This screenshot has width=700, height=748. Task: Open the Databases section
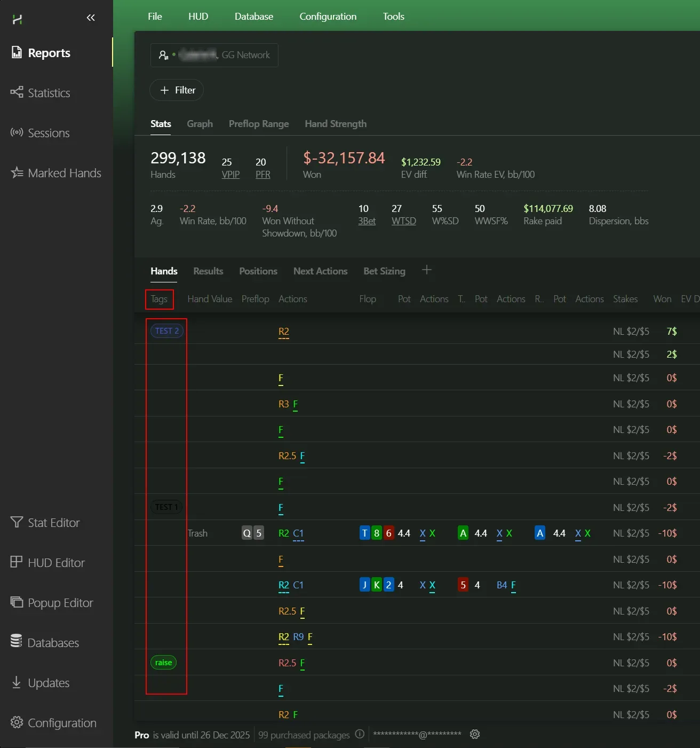[x=53, y=643]
